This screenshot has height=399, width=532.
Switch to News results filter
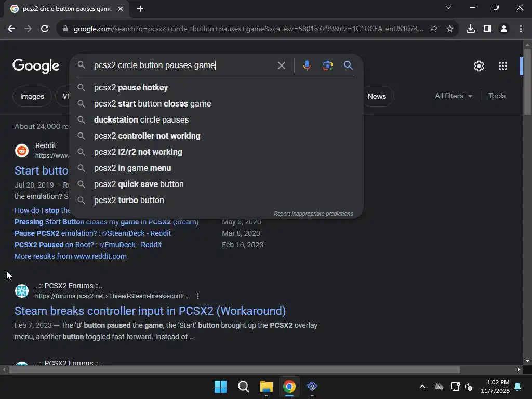(x=377, y=96)
